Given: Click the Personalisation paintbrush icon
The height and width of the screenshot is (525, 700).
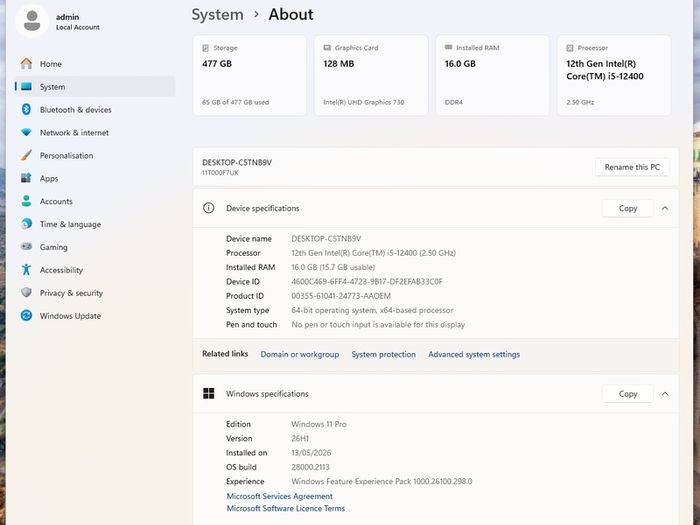Looking at the screenshot, I should tap(26, 155).
